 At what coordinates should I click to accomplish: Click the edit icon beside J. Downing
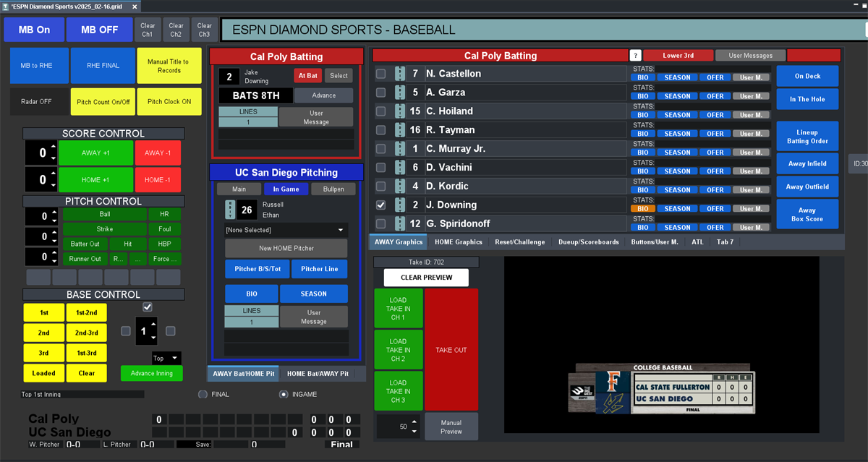[399, 205]
